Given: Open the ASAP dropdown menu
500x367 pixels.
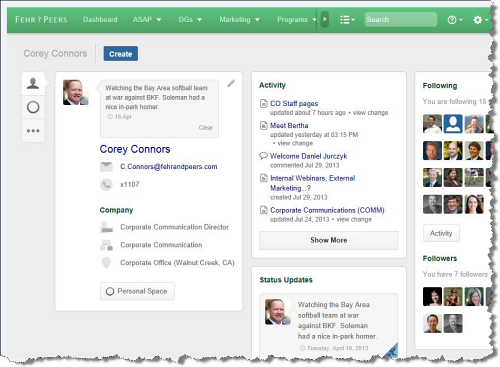Looking at the screenshot, I should pos(147,20).
